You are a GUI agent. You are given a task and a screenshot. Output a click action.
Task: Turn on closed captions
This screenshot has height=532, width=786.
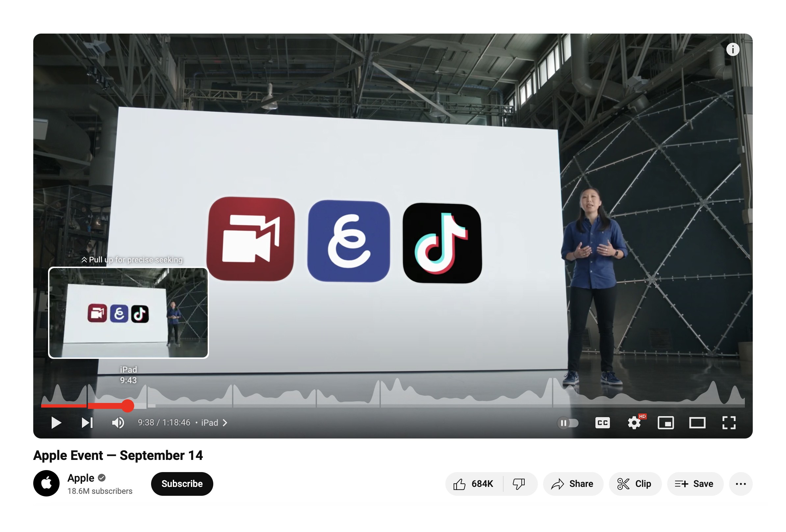pyautogui.click(x=602, y=423)
